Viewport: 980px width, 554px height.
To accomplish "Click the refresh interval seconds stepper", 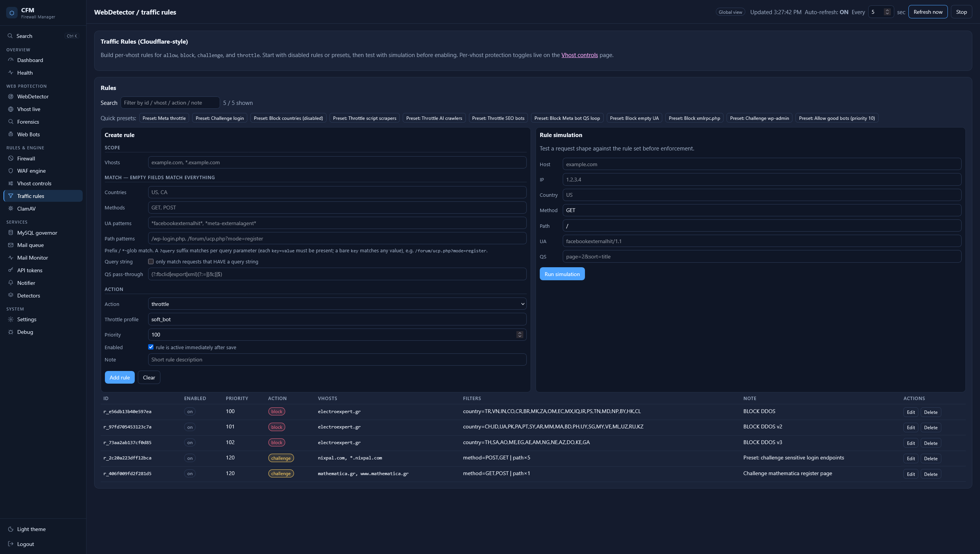I will [887, 12].
